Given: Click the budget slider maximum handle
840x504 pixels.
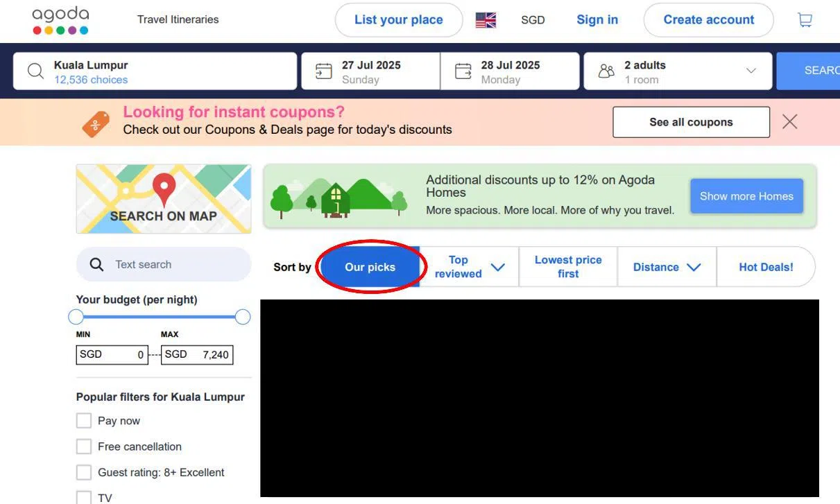Looking at the screenshot, I should tap(243, 317).
